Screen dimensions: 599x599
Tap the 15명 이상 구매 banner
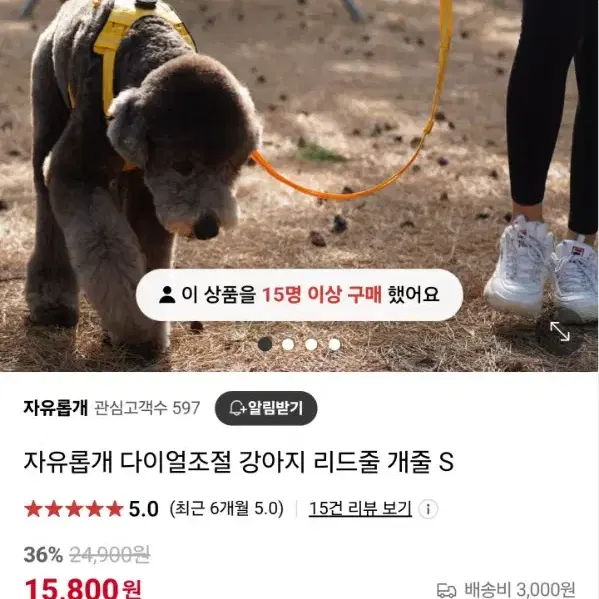[300, 295]
